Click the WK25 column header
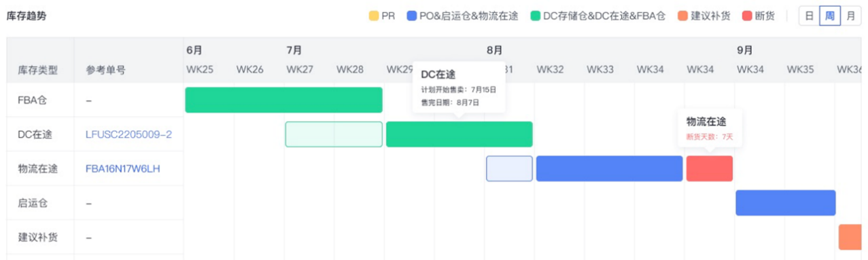The height and width of the screenshot is (260, 868). (199, 69)
